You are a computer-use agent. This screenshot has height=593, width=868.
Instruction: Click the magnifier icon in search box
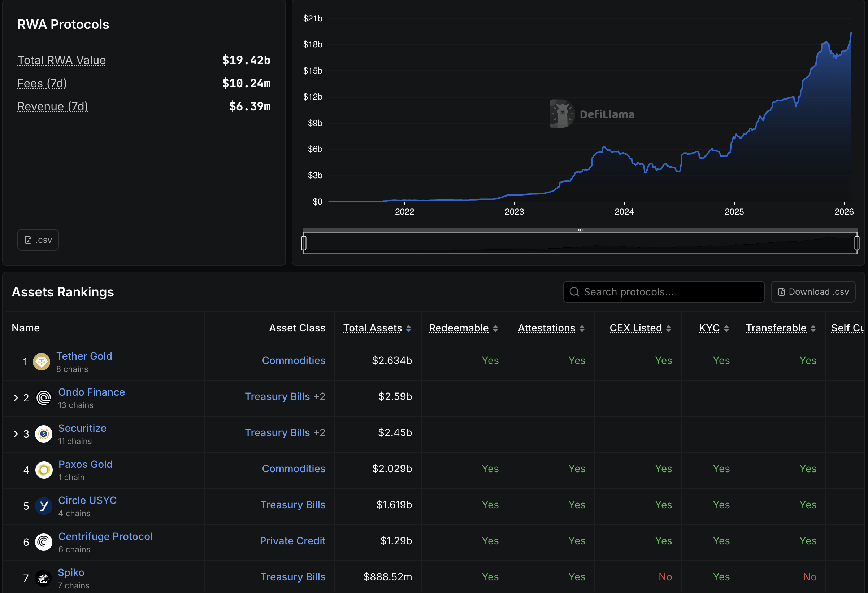click(574, 292)
